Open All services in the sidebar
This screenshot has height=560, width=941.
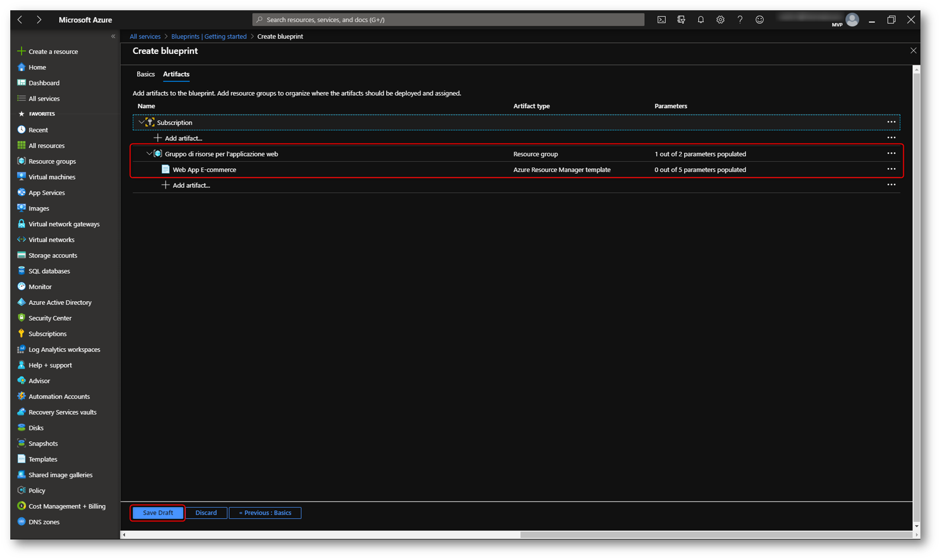click(x=44, y=98)
